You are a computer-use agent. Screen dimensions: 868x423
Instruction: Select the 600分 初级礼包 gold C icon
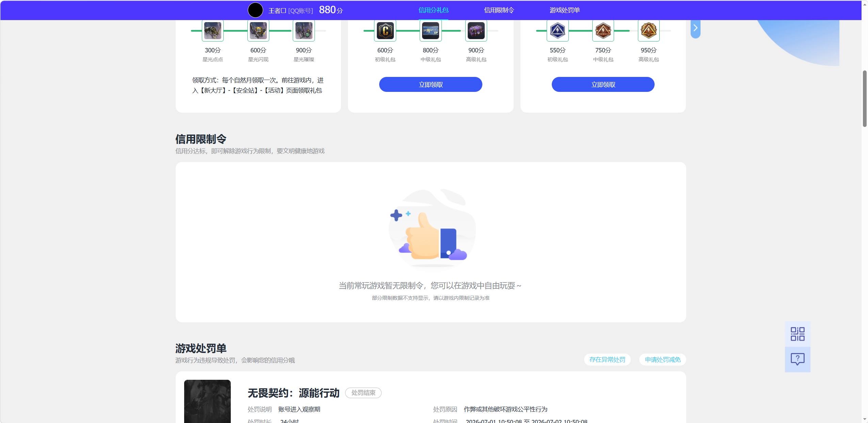(385, 31)
